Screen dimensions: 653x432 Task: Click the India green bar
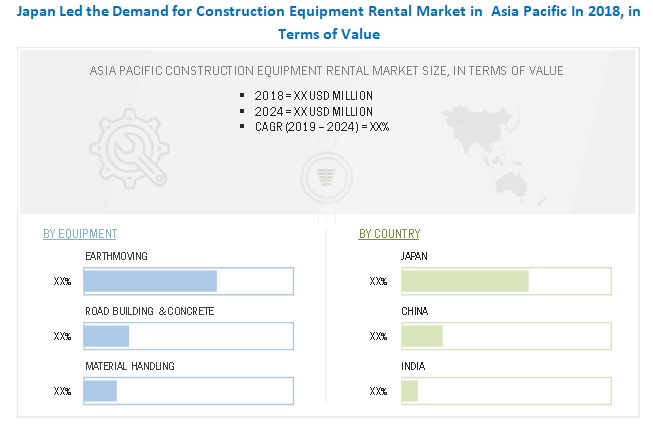point(410,390)
